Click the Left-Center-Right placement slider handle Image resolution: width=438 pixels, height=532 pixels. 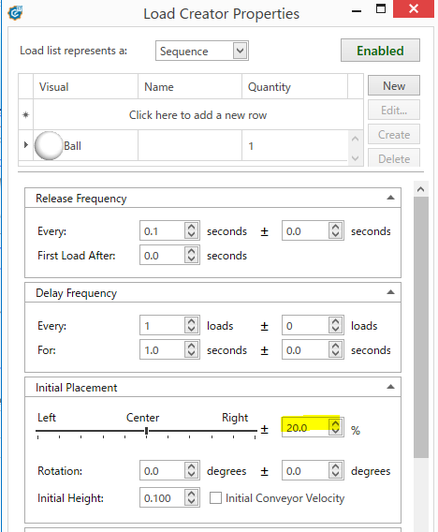click(146, 431)
